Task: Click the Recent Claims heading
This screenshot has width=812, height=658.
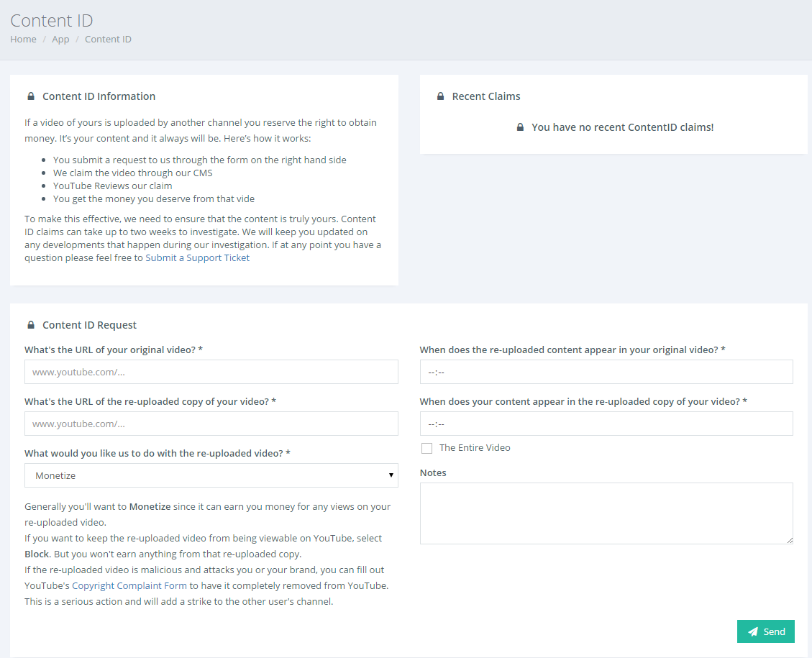Action: (486, 96)
